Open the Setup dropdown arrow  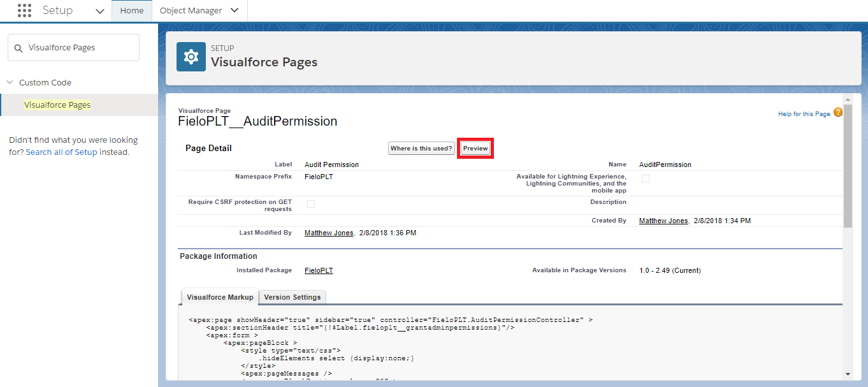99,11
